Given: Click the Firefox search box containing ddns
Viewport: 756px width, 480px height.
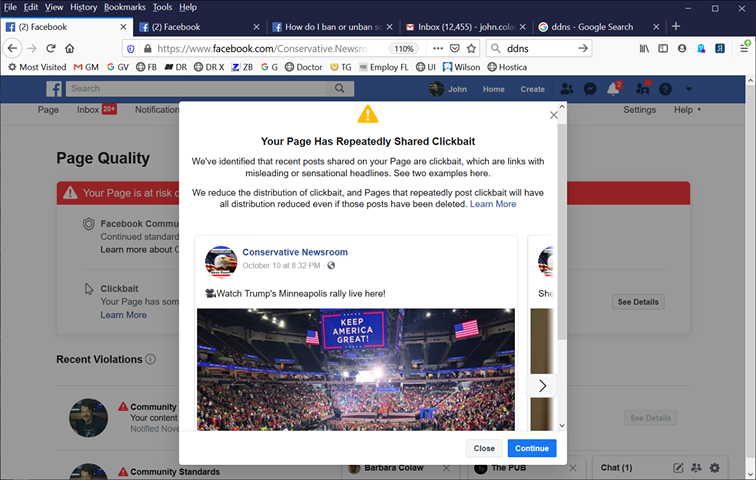Looking at the screenshot, I should tap(540, 48).
